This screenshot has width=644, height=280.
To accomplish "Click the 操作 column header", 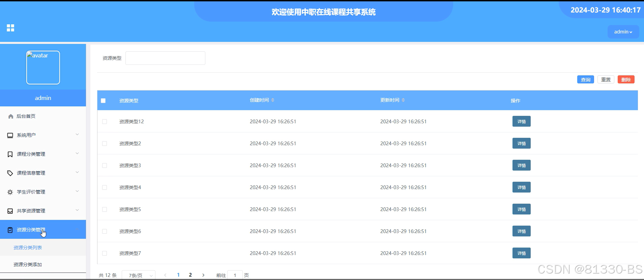I will tap(516, 101).
